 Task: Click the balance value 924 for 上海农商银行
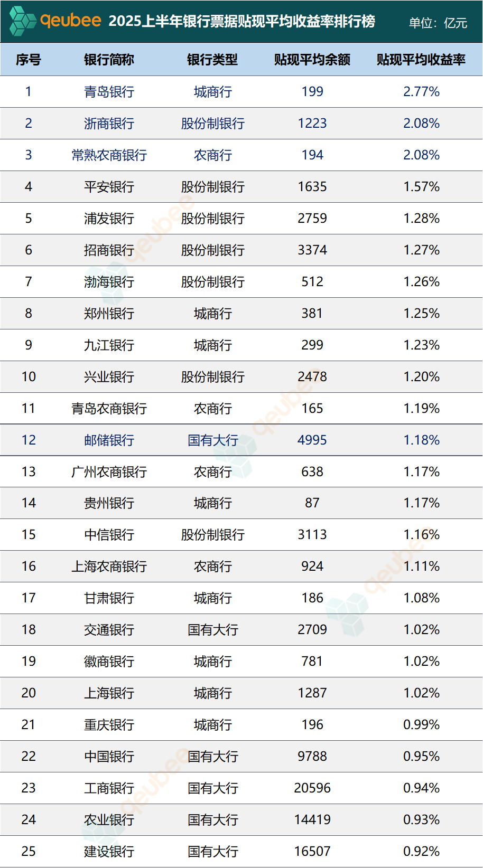tap(312, 567)
